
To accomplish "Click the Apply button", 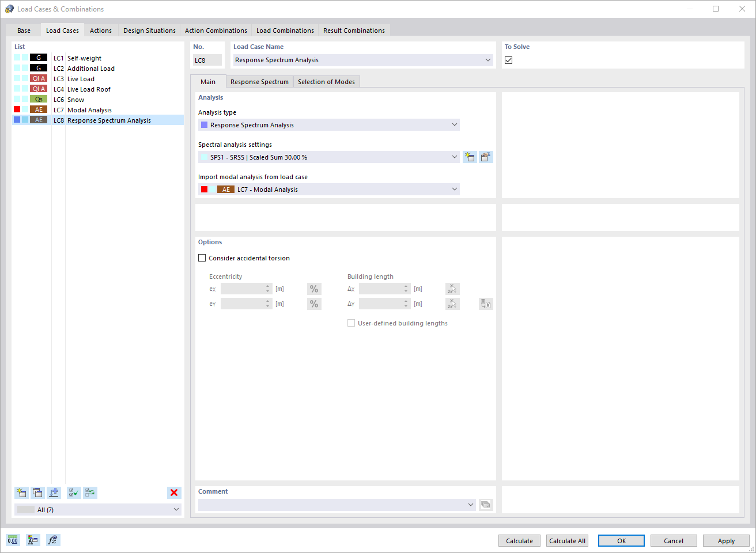I will (726, 541).
